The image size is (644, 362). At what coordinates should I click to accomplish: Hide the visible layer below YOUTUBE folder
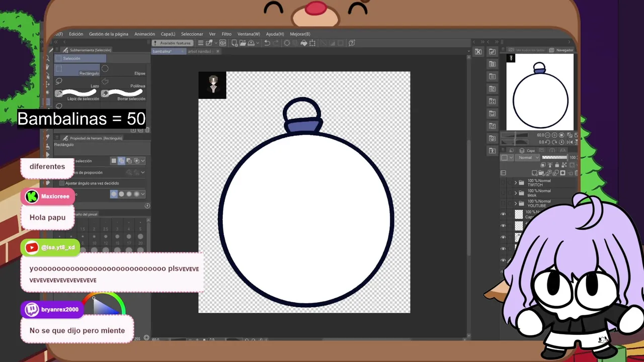click(x=503, y=214)
